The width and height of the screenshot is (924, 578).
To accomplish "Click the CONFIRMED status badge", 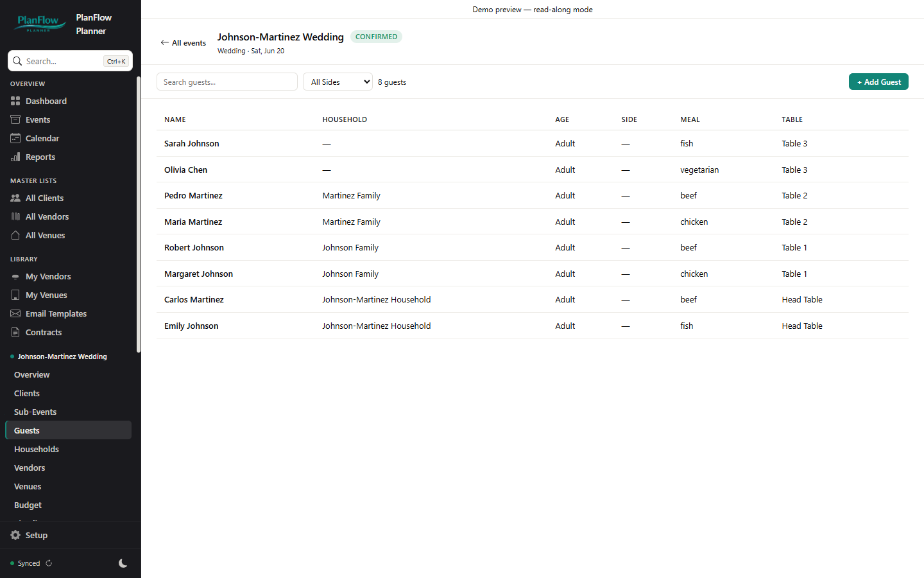I will (377, 37).
